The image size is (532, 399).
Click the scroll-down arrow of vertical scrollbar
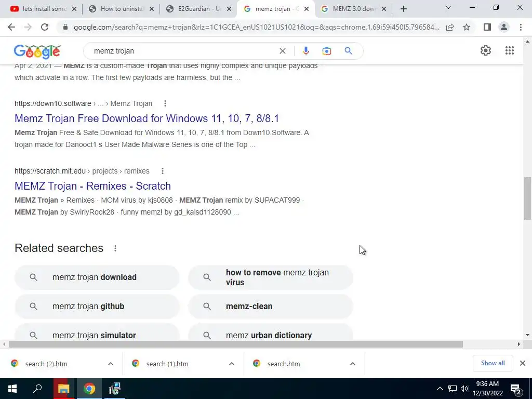pyautogui.click(x=527, y=335)
